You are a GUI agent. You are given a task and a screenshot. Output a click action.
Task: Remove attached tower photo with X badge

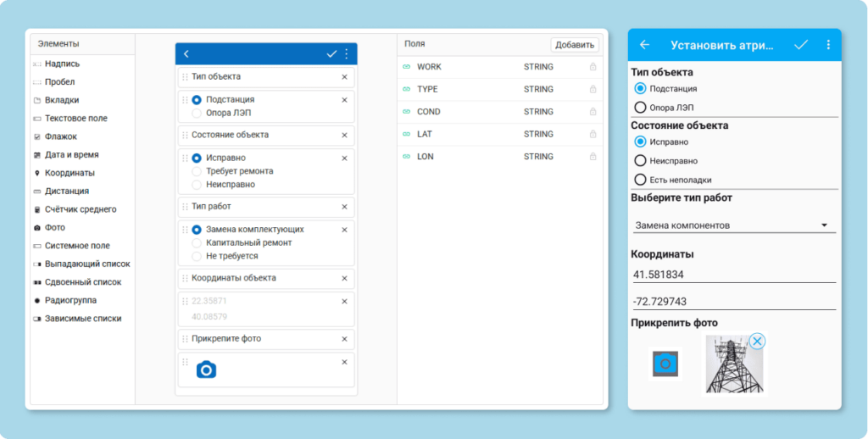[757, 341]
